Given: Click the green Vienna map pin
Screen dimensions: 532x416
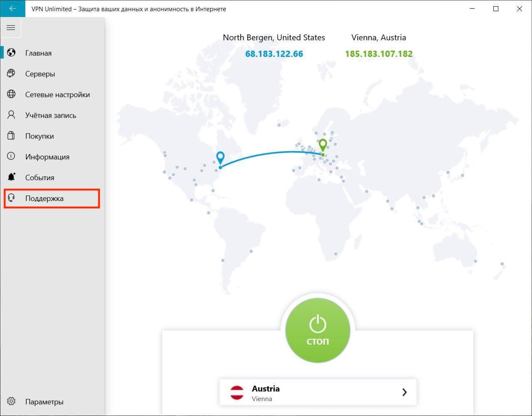Looking at the screenshot, I should point(323,145).
